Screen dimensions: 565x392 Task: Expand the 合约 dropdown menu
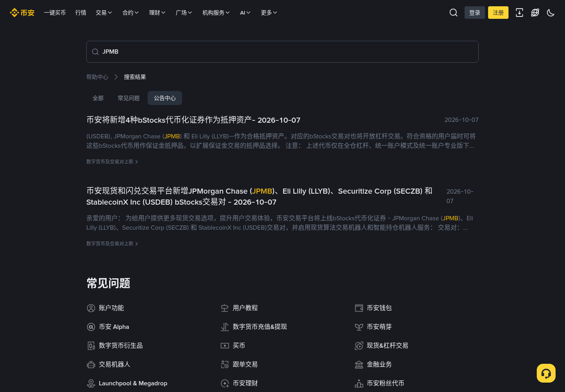pos(131,13)
